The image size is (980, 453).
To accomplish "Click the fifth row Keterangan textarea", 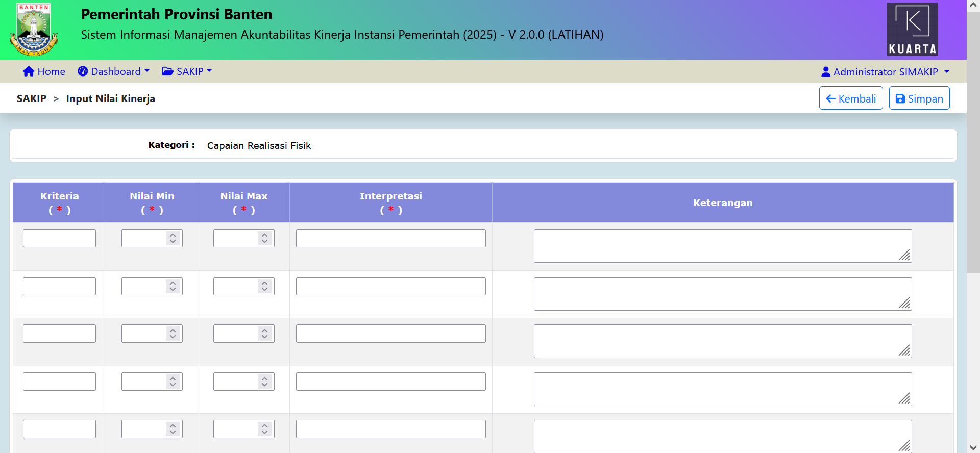I will tap(723, 436).
